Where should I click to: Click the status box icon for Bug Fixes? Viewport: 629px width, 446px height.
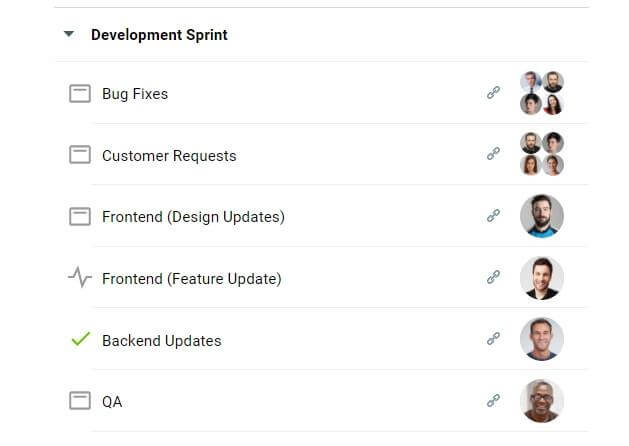tap(80, 93)
